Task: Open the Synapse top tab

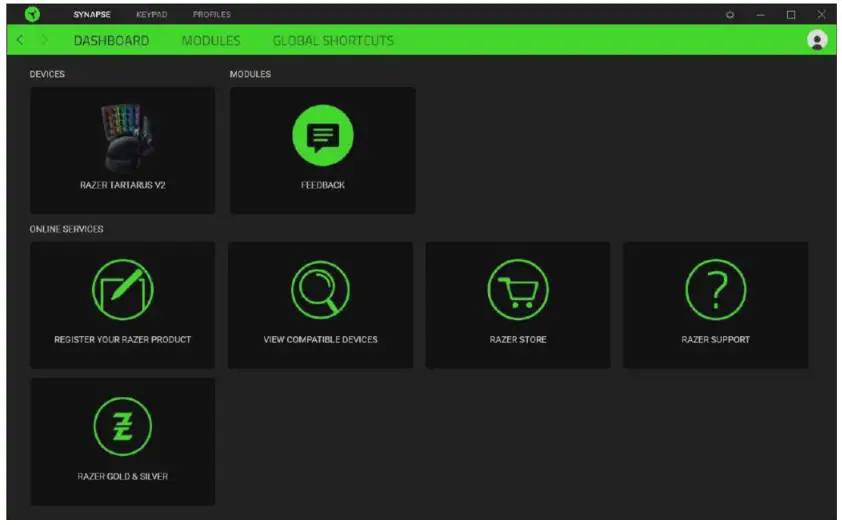Action: pyautogui.click(x=92, y=14)
